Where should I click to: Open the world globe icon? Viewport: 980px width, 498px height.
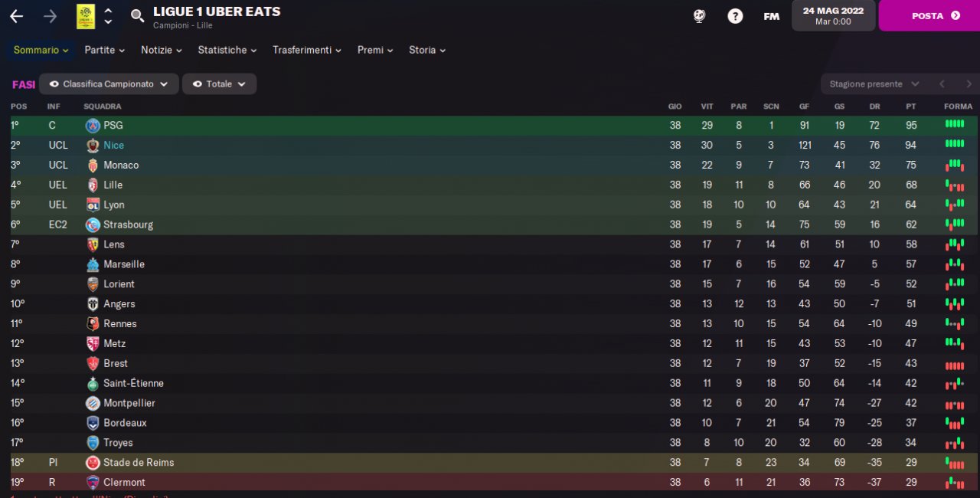(x=699, y=16)
